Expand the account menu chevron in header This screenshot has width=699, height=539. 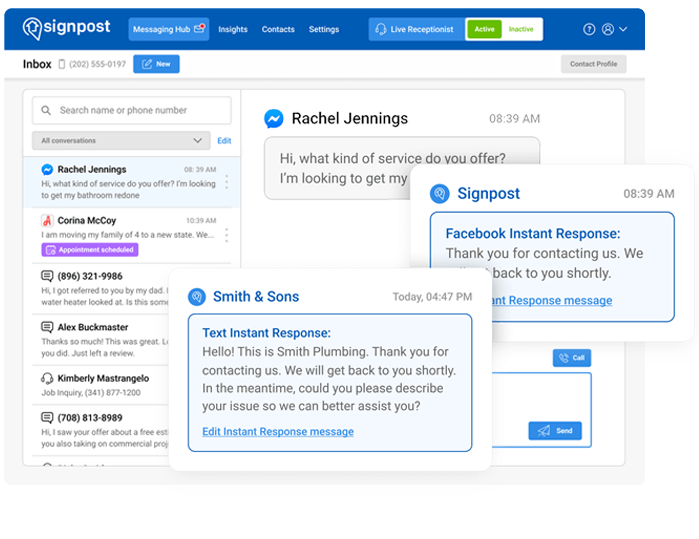tap(624, 30)
